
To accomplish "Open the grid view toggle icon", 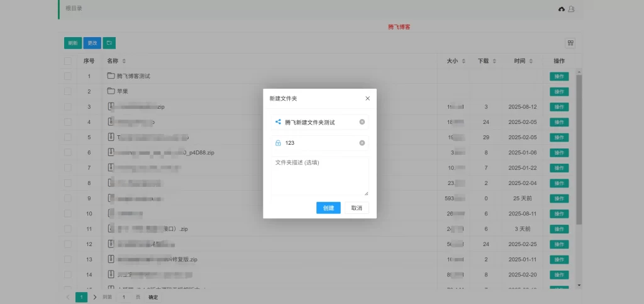I will click(570, 43).
